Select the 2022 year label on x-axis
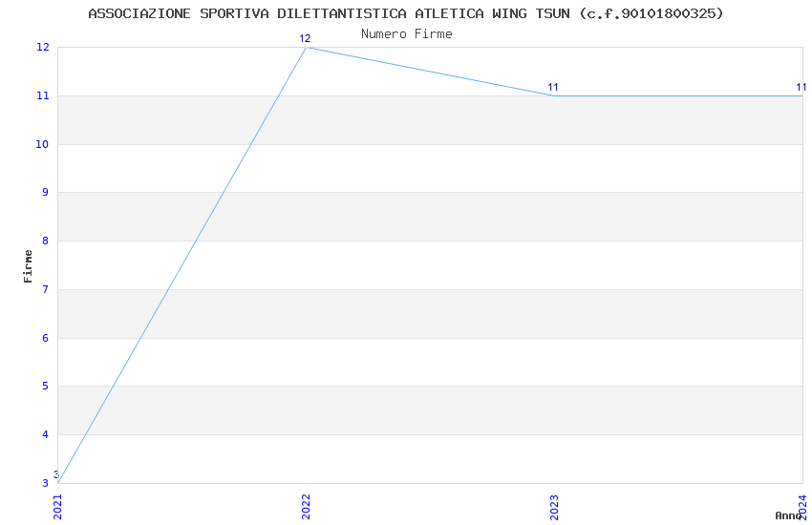 pyautogui.click(x=306, y=505)
